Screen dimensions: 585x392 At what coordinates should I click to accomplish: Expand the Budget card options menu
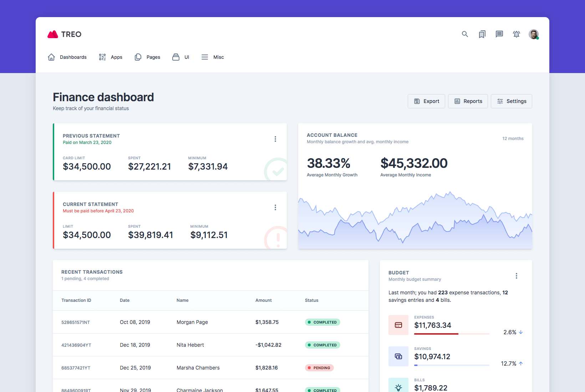click(516, 276)
